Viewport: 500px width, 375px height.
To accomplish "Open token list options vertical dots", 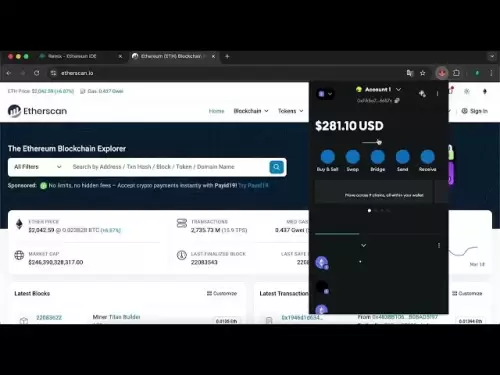I will [439, 246].
